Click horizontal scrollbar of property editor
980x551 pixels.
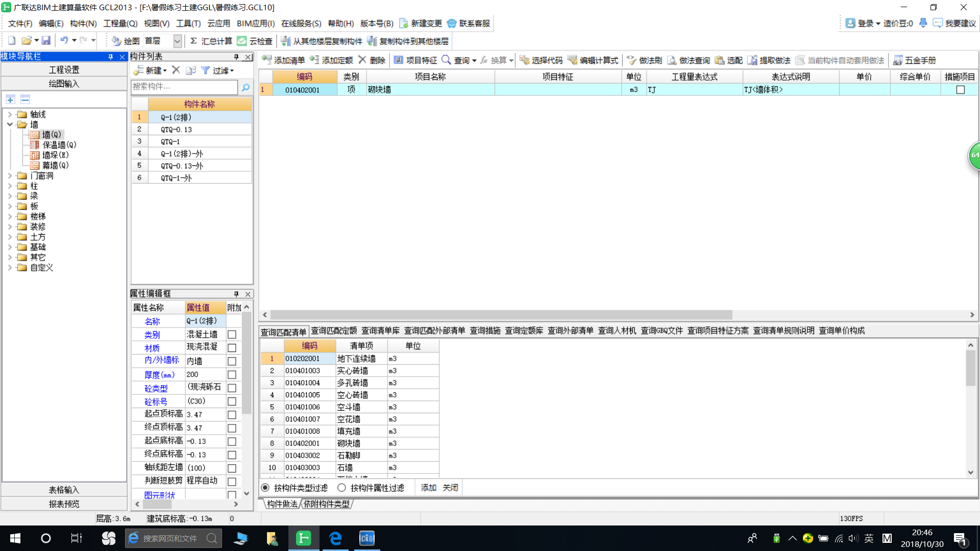pyautogui.click(x=156, y=504)
